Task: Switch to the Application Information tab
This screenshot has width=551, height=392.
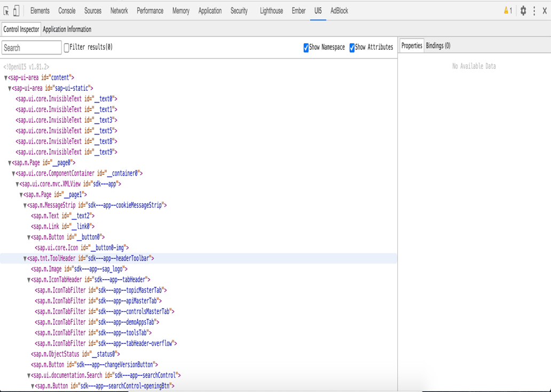Action: [67, 29]
